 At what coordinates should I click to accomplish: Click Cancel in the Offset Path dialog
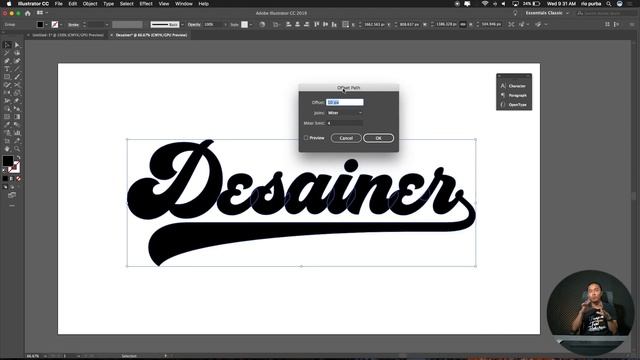346,138
